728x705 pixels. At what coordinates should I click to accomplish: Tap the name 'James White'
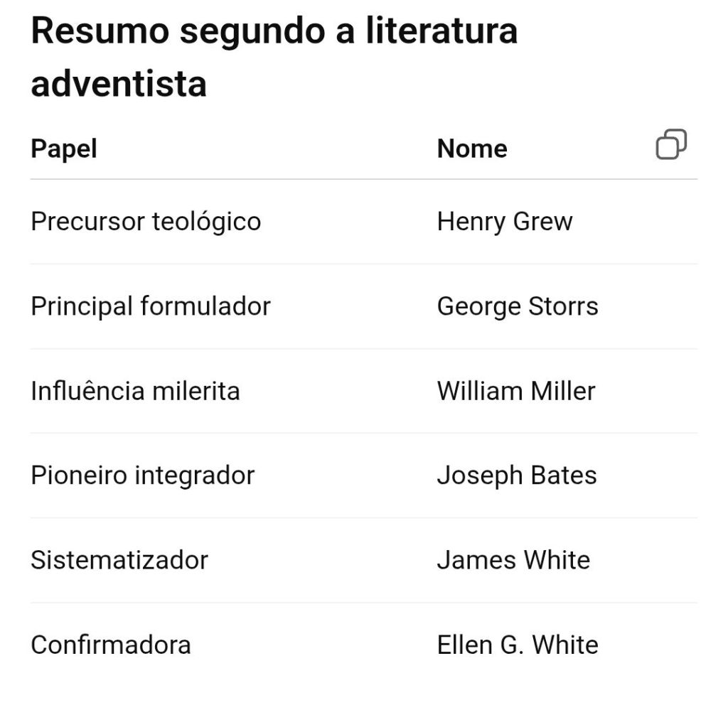pyautogui.click(x=513, y=560)
